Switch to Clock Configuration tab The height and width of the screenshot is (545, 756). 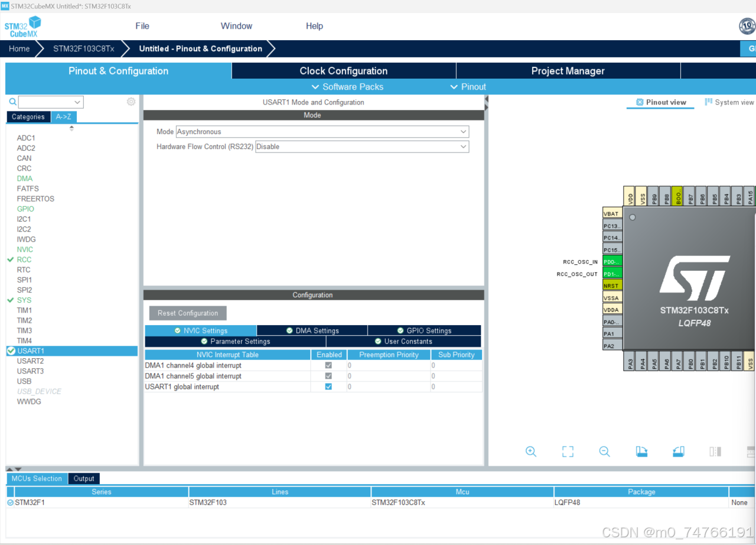344,71
